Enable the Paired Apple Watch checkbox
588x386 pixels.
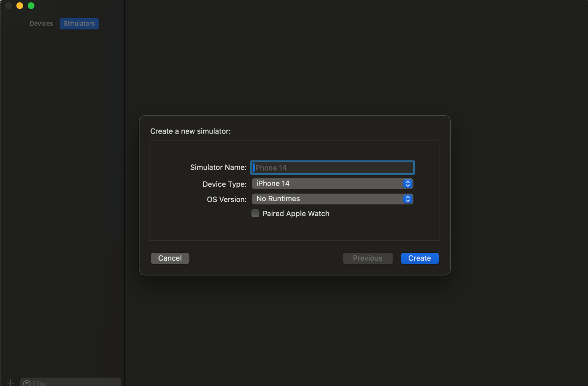(x=255, y=213)
